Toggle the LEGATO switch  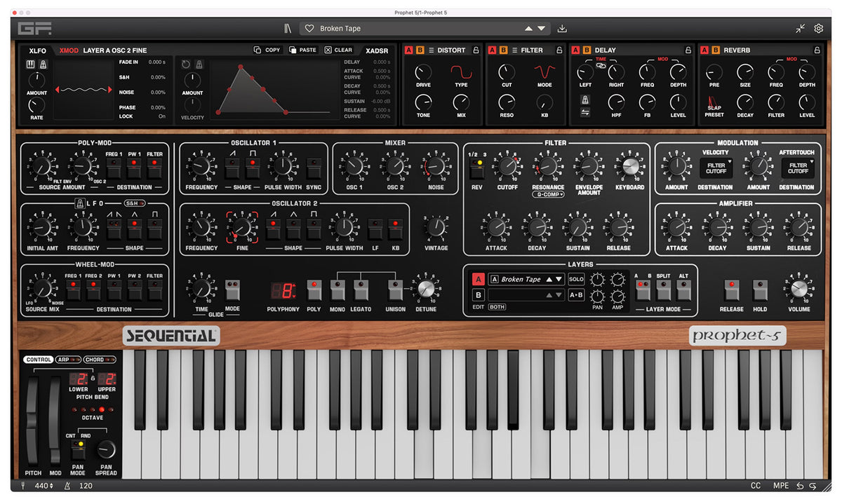[x=361, y=290]
